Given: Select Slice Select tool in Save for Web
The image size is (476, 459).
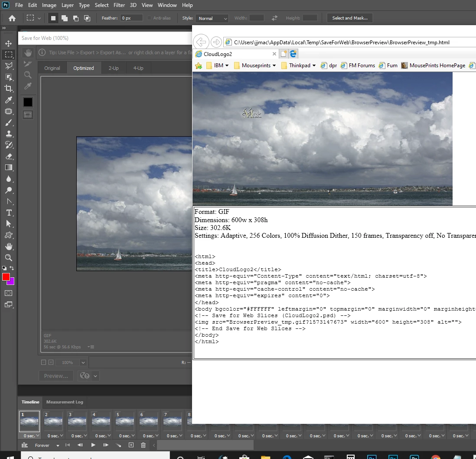Looking at the screenshot, I should point(28,64).
